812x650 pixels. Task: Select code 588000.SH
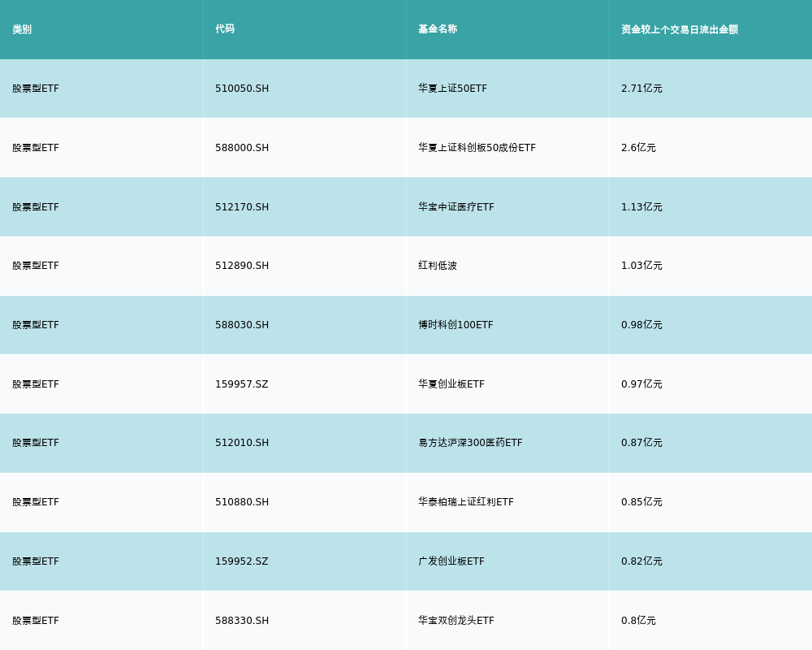point(242,148)
